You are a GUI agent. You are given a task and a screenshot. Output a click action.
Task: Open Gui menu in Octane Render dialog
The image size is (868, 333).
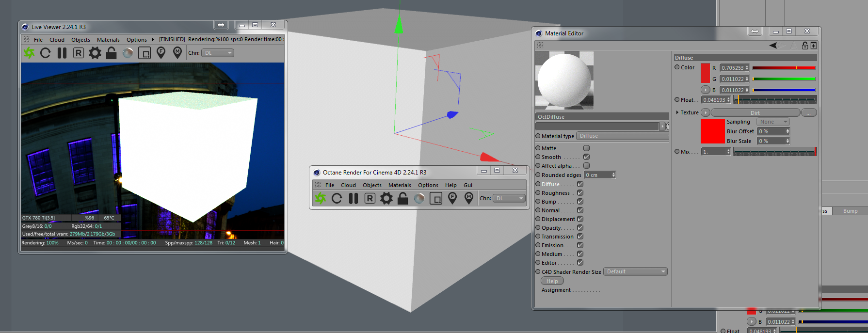pyautogui.click(x=468, y=185)
